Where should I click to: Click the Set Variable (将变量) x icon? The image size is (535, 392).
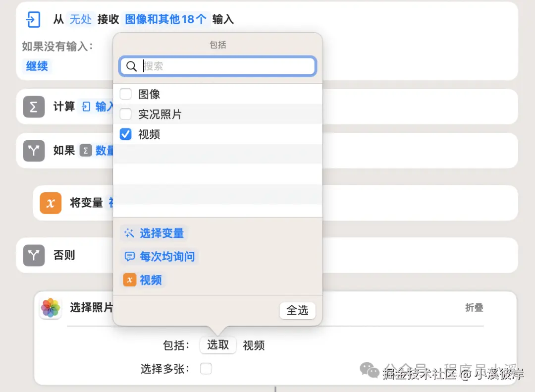tap(50, 203)
